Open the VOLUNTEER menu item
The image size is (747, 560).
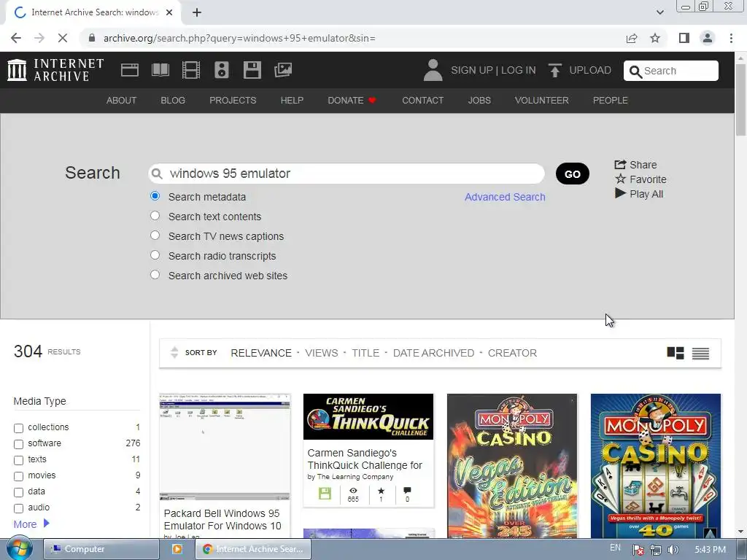(542, 101)
